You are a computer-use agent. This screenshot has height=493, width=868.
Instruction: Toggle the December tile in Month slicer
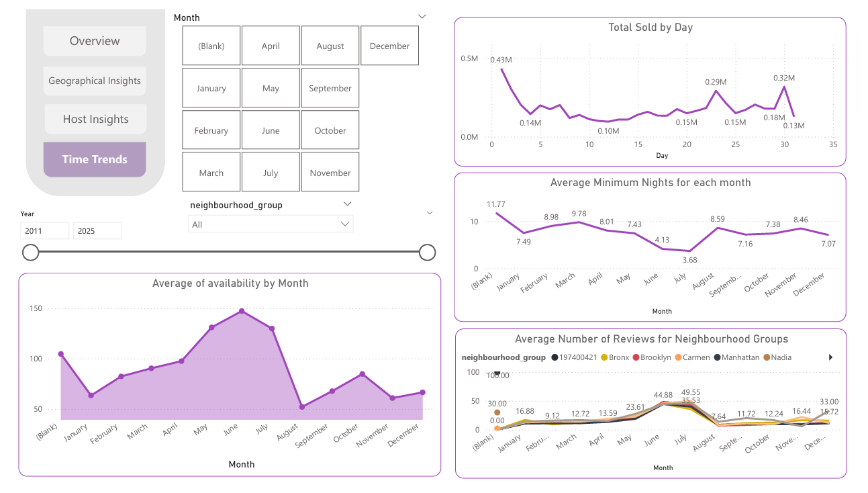tap(389, 45)
